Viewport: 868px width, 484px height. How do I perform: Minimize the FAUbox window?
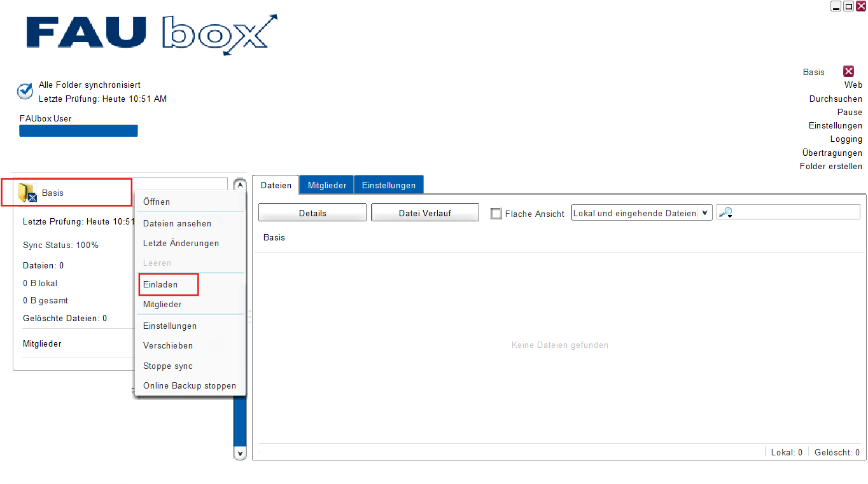[836, 6]
